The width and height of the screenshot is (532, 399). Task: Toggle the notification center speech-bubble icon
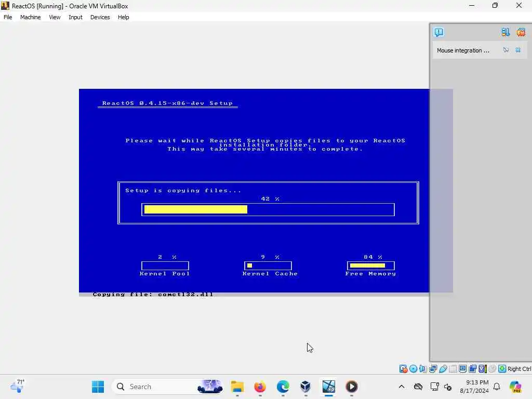[438, 32]
